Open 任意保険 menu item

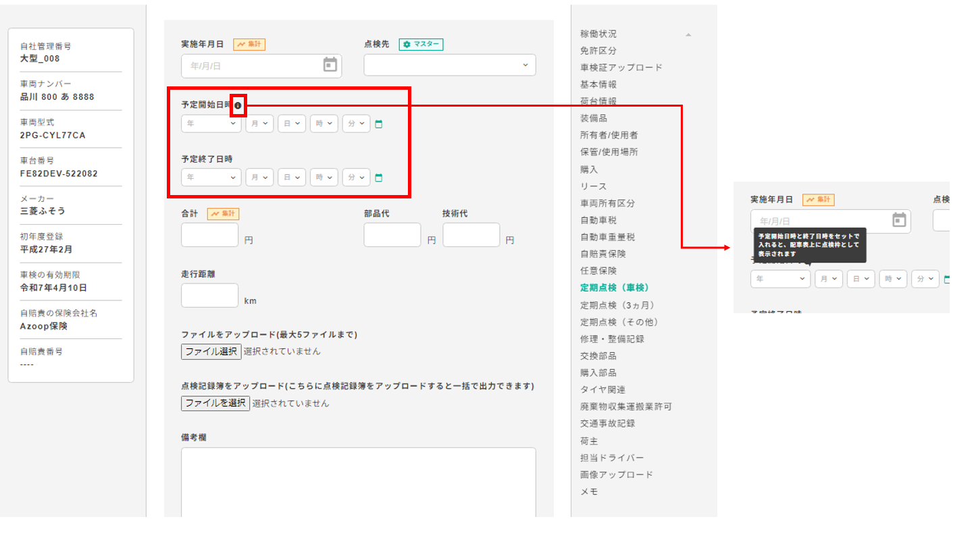coord(598,271)
